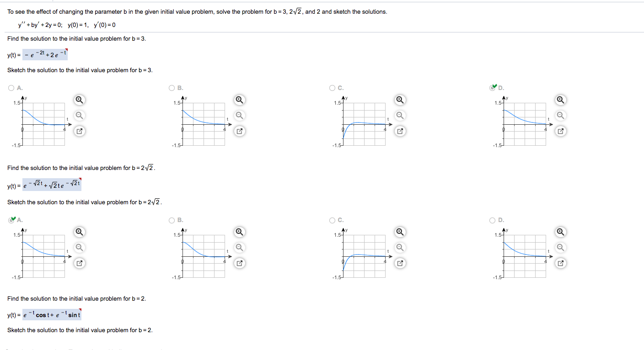Screen dimensions: 644x350
Task: Select answer choice B for the b=2√2 sketch
Action: click(171, 220)
